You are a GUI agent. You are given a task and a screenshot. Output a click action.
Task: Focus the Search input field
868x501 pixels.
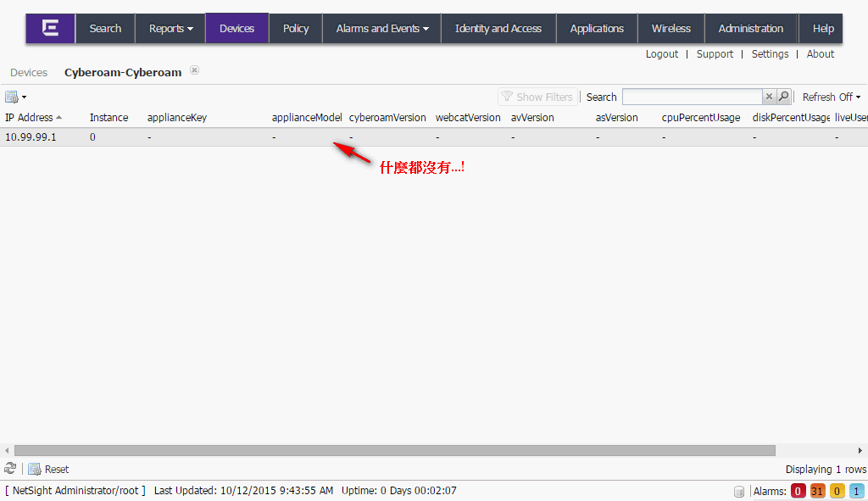pos(692,97)
